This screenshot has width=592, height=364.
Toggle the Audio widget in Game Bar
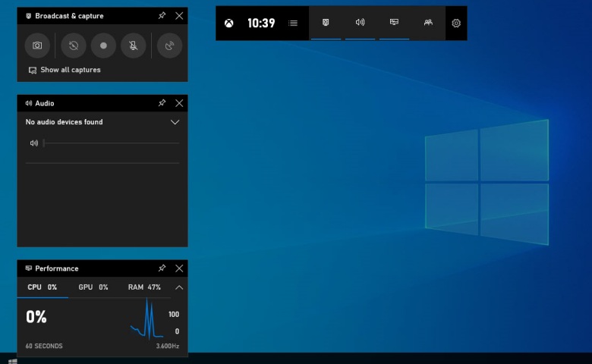(x=360, y=23)
